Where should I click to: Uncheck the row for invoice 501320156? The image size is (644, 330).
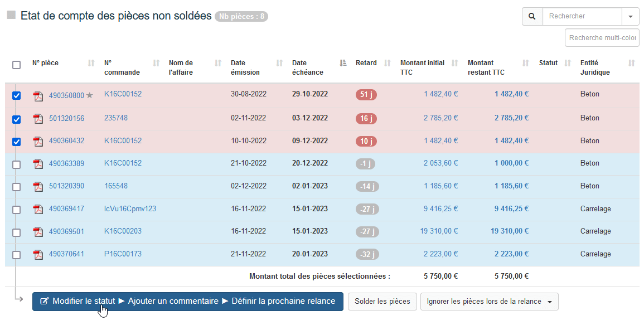[x=17, y=119]
